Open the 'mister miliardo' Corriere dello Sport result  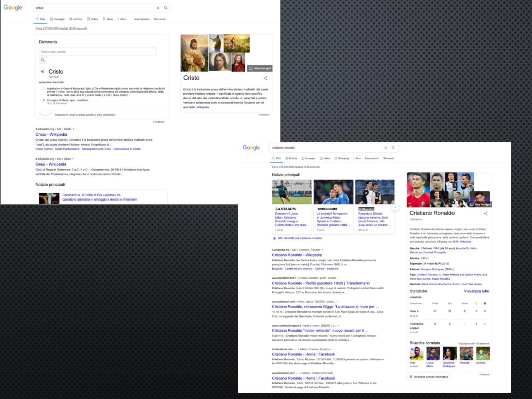pos(320,331)
